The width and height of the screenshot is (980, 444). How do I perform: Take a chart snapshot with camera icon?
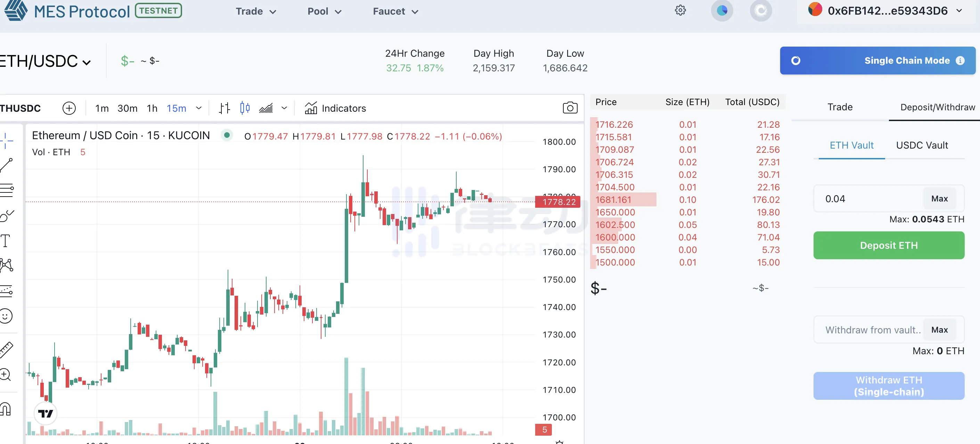(x=570, y=108)
